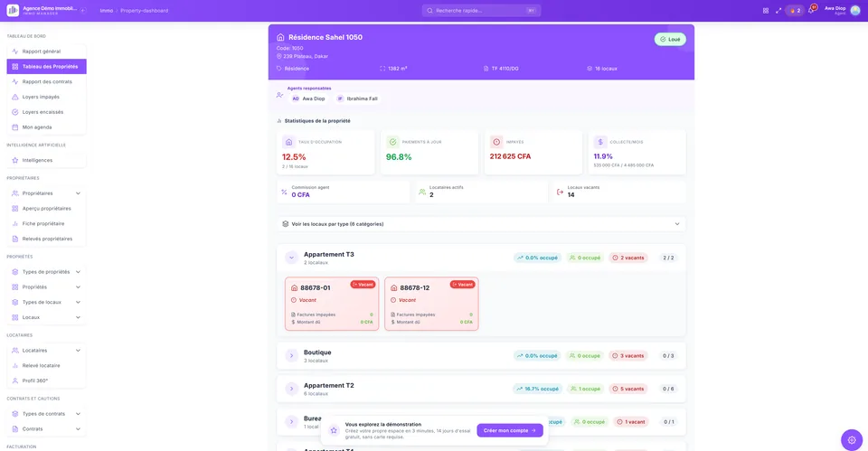The width and height of the screenshot is (868, 451).
Task: Click Ibrahima Fall agent chip
Action: tap(358, 99)
